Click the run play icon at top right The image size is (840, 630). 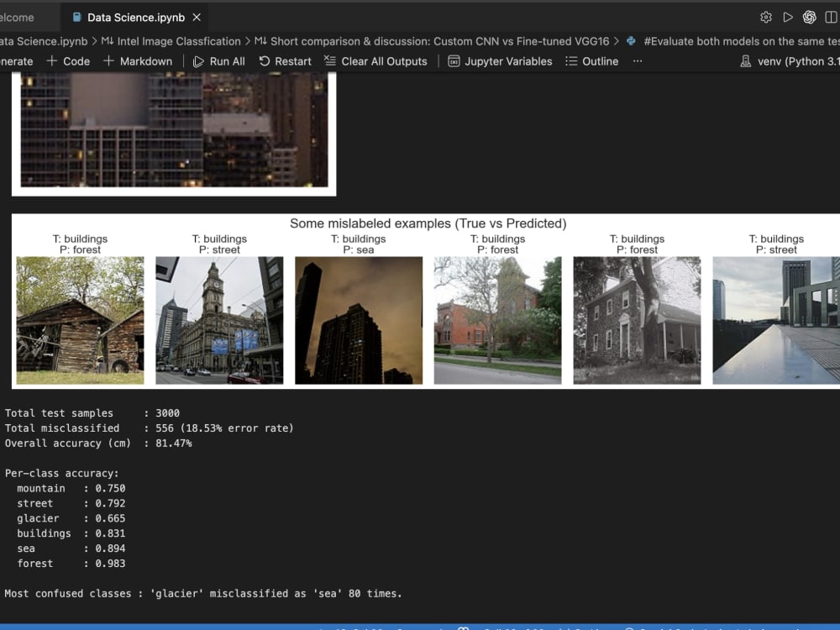788,17
